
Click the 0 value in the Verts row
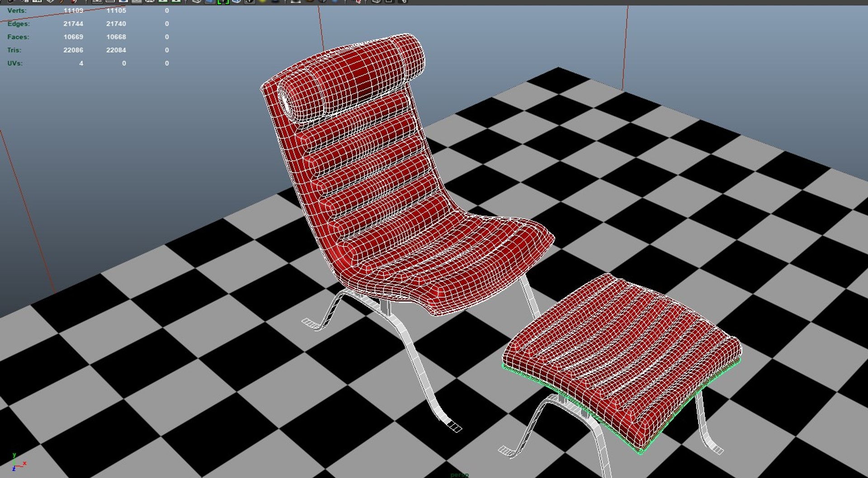click(167, 10)
